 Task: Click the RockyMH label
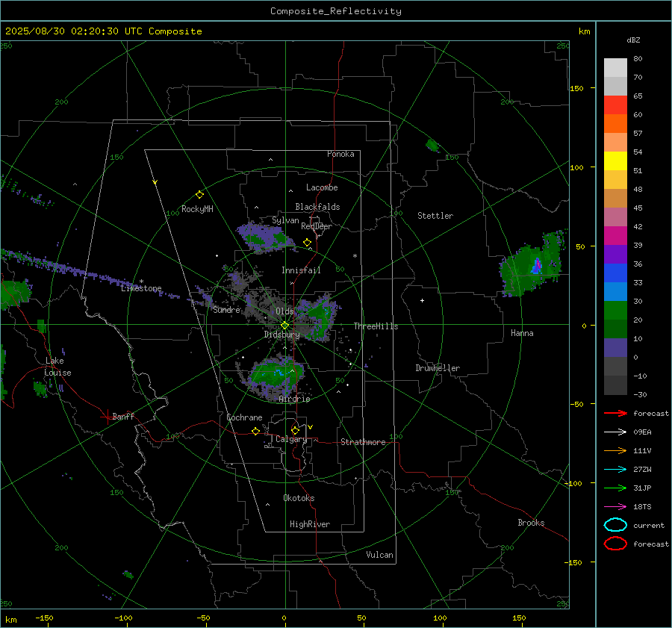point(197,209)
